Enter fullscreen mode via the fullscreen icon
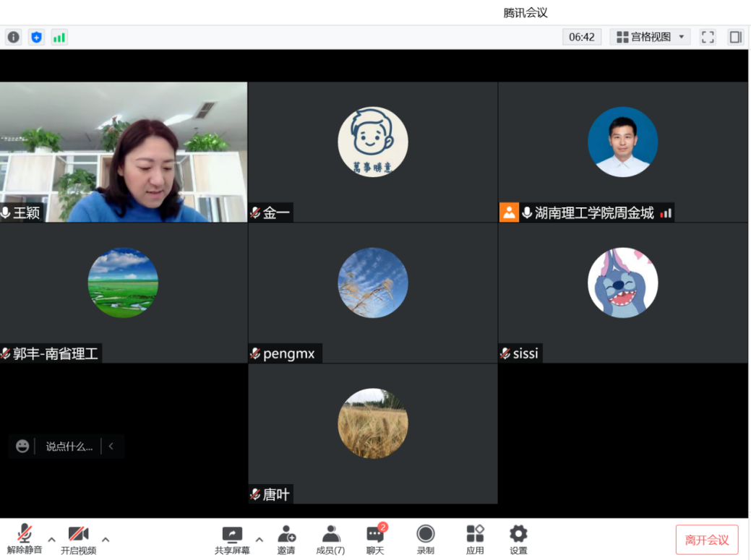The height and width of the screenshot is (560, 751). [708, 37]
